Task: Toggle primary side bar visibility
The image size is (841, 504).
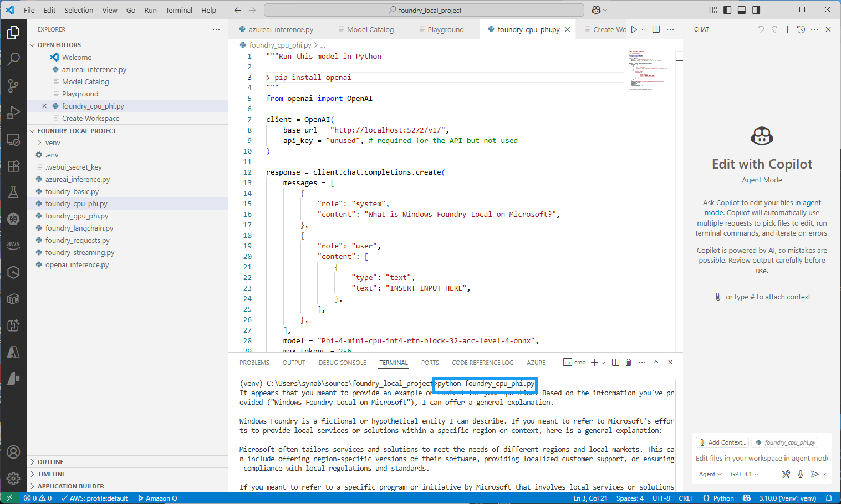Action: 727,10
